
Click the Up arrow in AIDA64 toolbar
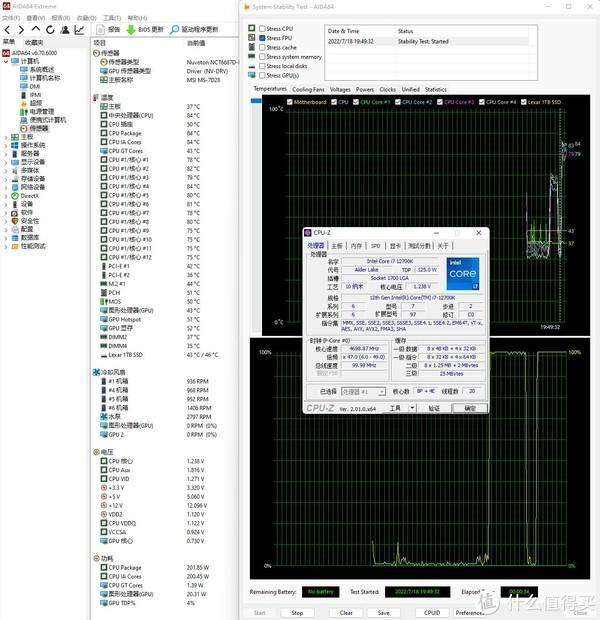[36, 29]
